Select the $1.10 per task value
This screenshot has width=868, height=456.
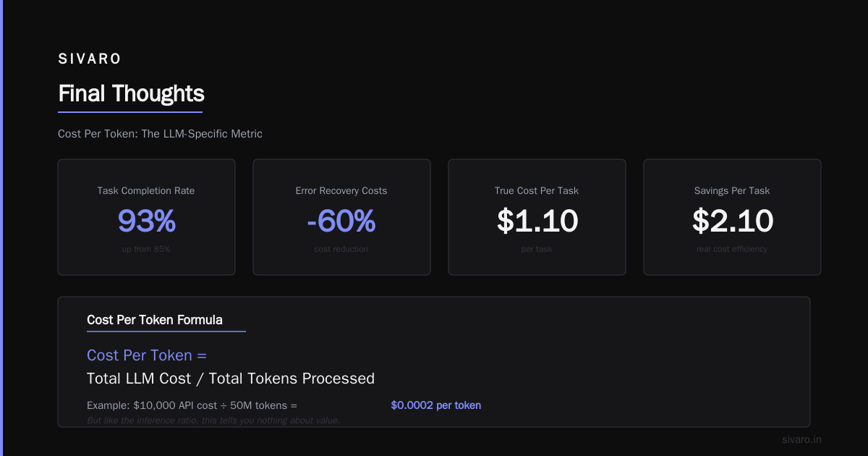coord(537,221)
